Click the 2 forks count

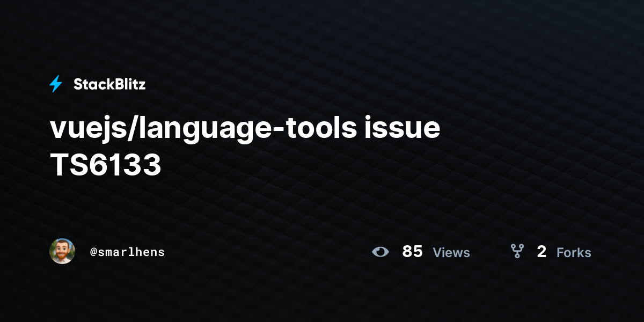[x=541, y=252]
